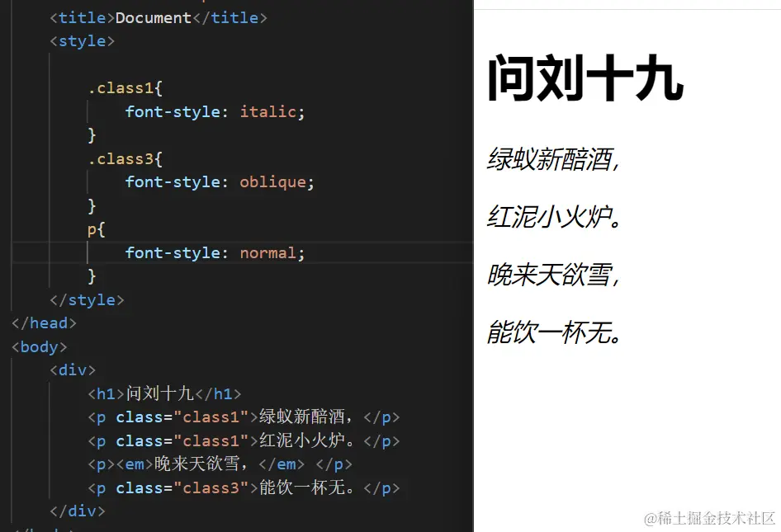The height and width of the screenshot is (532, 781).
Task: Click the p{ selector line
Action: pos(96,229)
